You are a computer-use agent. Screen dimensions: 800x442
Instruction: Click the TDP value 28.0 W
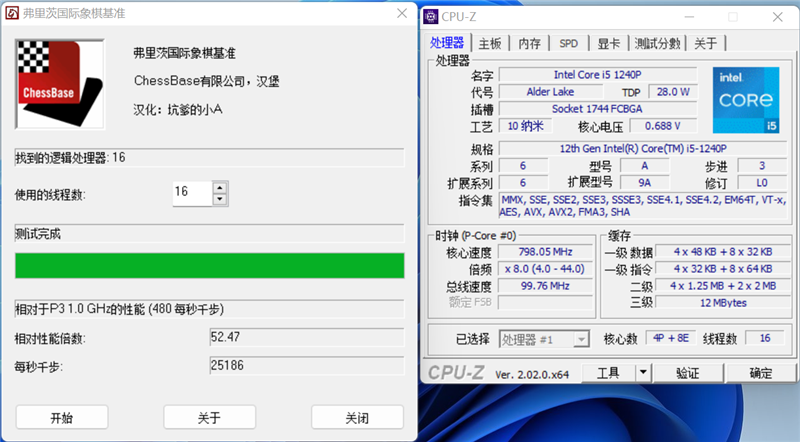tap(673, 92)
